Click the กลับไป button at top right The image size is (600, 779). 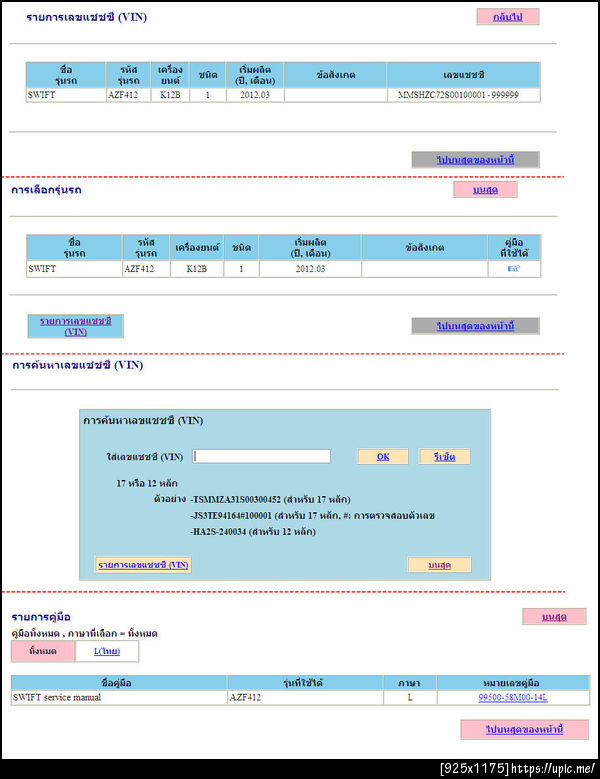coord(508,17)
